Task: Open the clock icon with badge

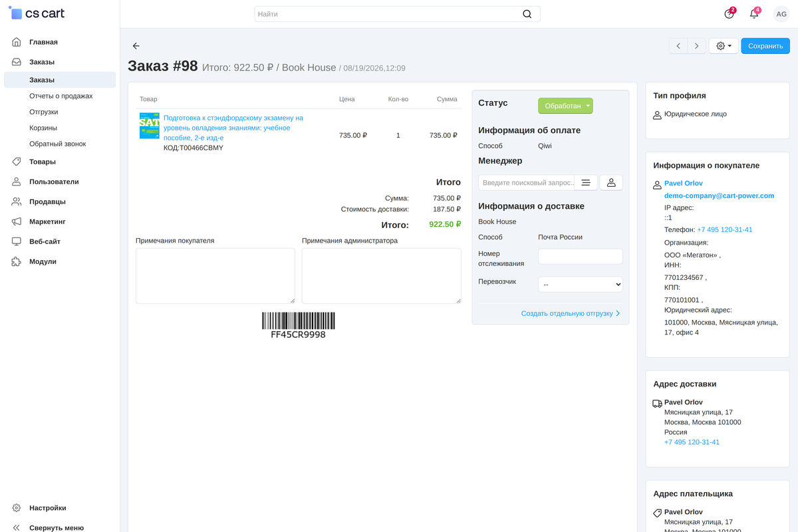Action: (730, 14)
